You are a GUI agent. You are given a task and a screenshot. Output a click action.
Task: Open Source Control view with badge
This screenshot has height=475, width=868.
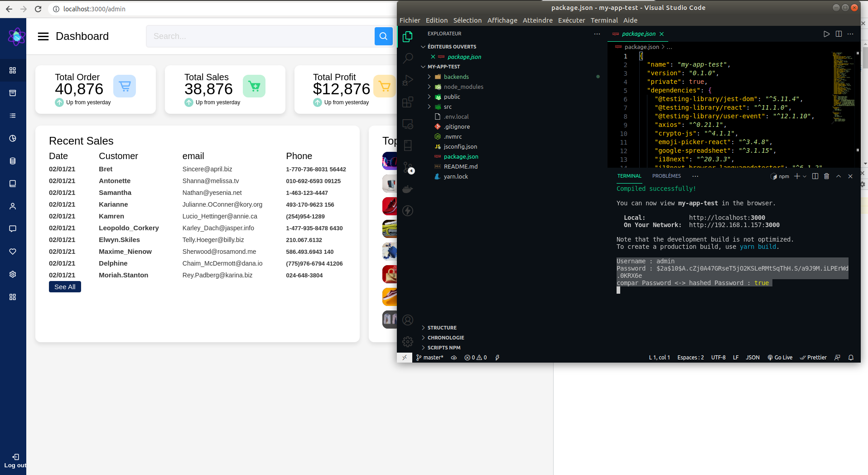[408, 167]
